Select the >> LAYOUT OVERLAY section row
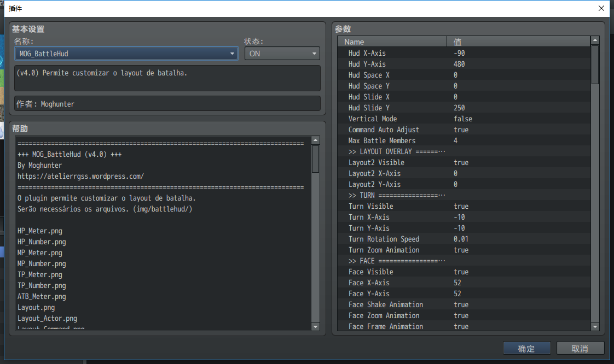 (464, 152)
